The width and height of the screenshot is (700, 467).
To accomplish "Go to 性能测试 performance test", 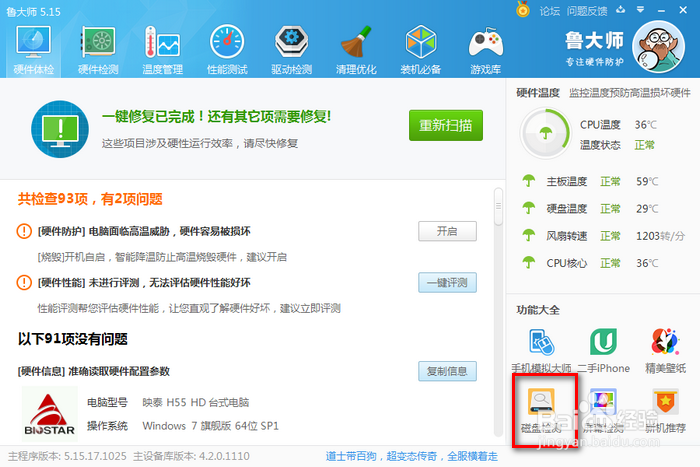I will pyautogui.click(x=227, y=50).
